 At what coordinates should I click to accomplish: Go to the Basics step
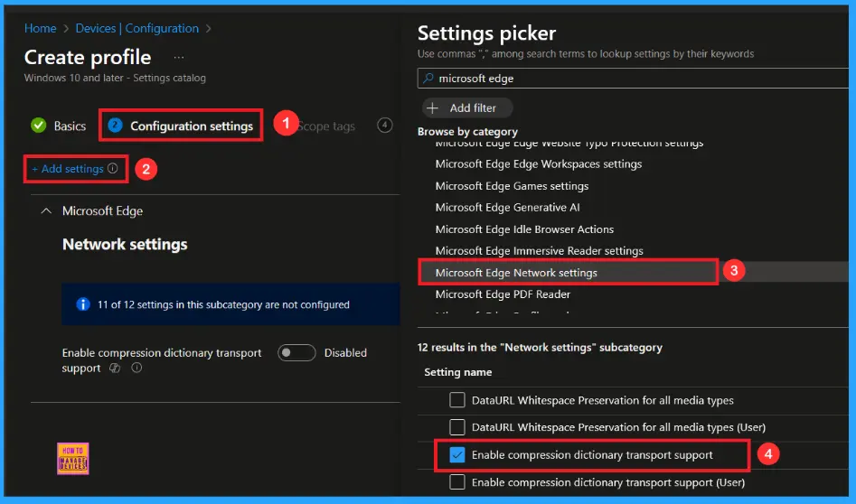(70, 126)
